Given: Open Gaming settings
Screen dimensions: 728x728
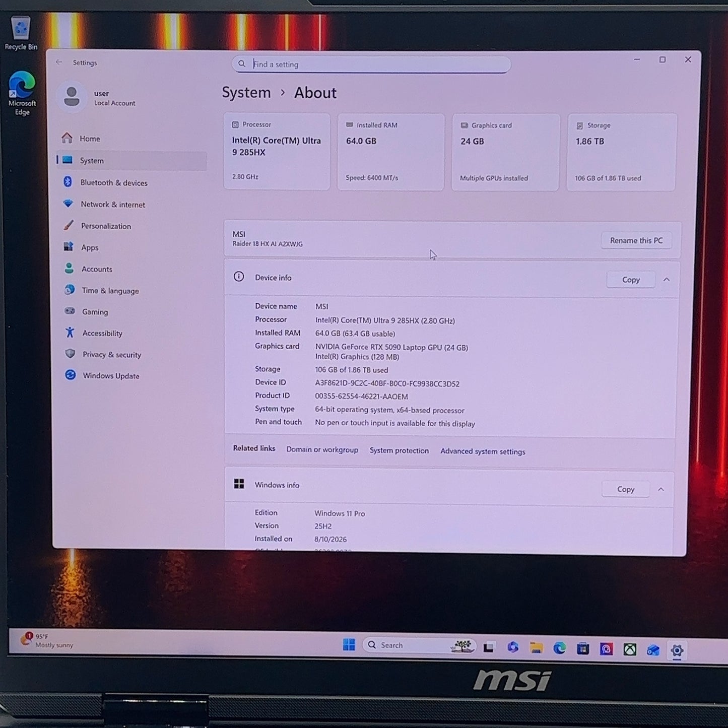Looking at the screenshot, I should pos(134,312).
